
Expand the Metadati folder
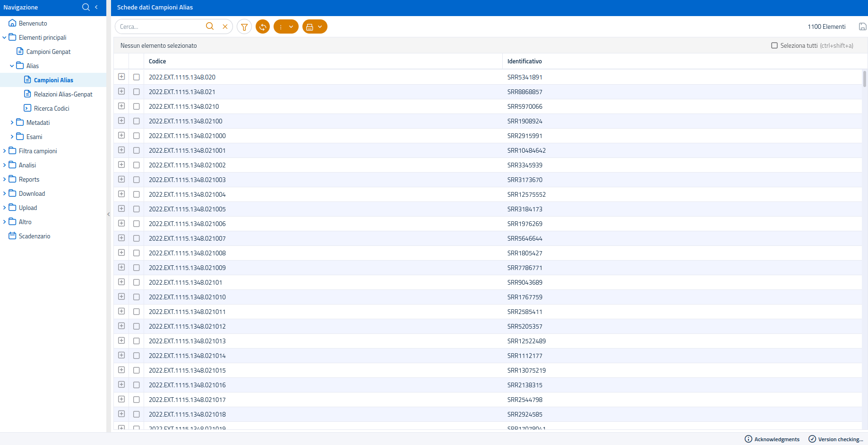click(x=12, y=122)
